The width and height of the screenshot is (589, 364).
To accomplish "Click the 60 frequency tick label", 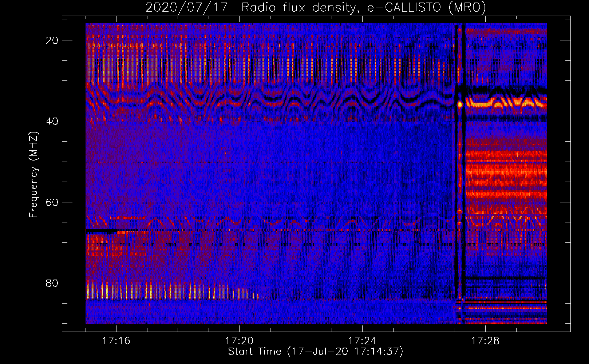I will pos(52,202).
